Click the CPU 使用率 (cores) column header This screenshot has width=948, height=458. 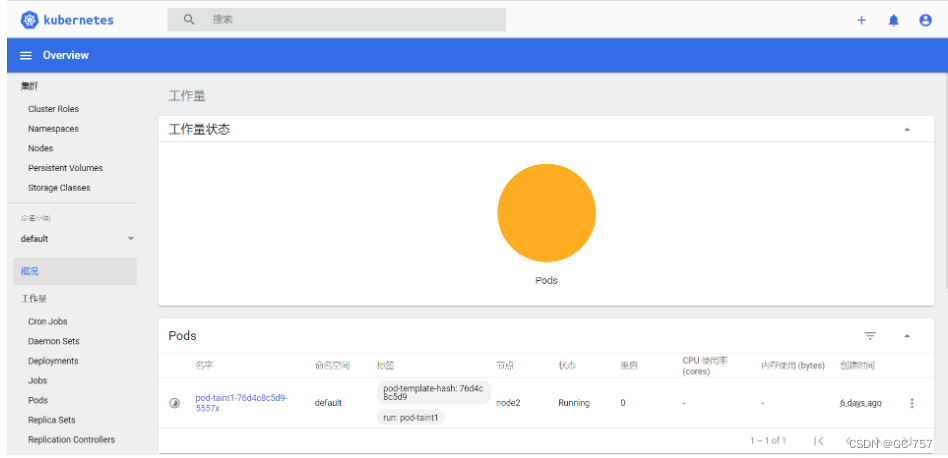click(705, 366)
